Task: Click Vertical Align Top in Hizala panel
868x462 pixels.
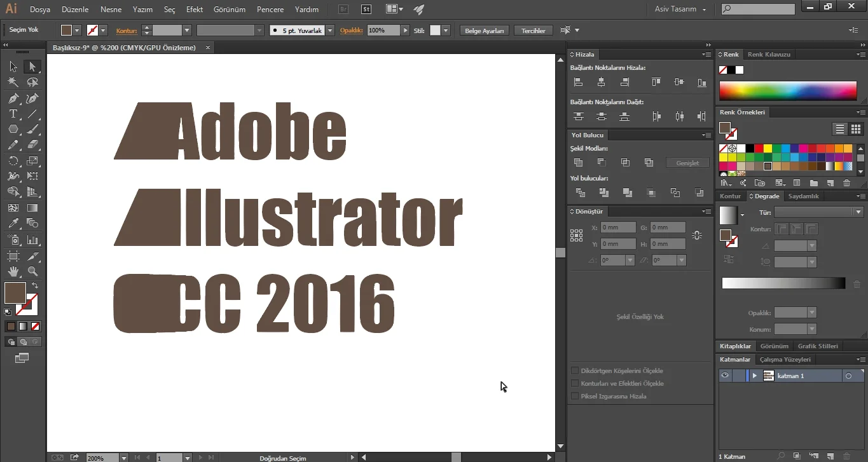Action: coord(656,82)
